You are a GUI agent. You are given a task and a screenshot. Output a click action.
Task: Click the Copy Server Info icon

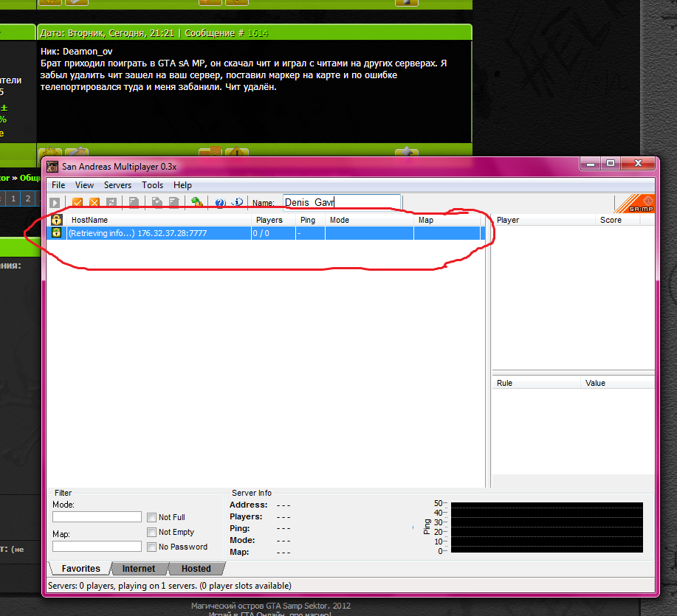pyautogui.click(x=157, y=202)
